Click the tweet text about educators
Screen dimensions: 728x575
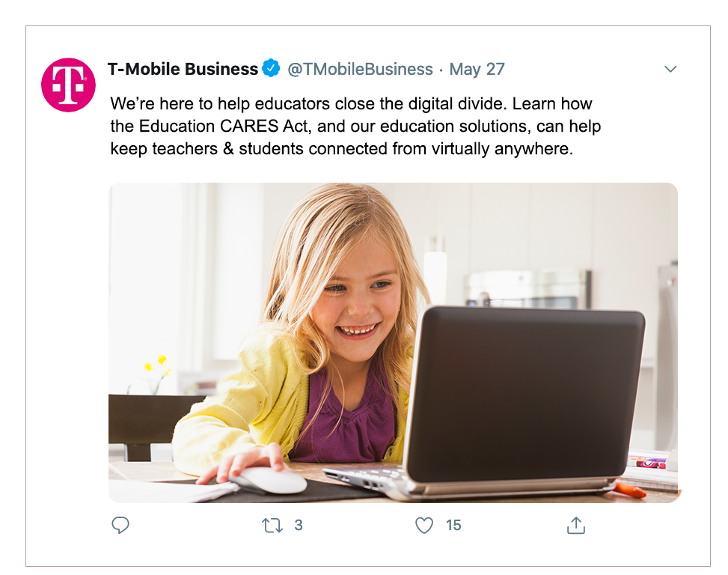355,126
